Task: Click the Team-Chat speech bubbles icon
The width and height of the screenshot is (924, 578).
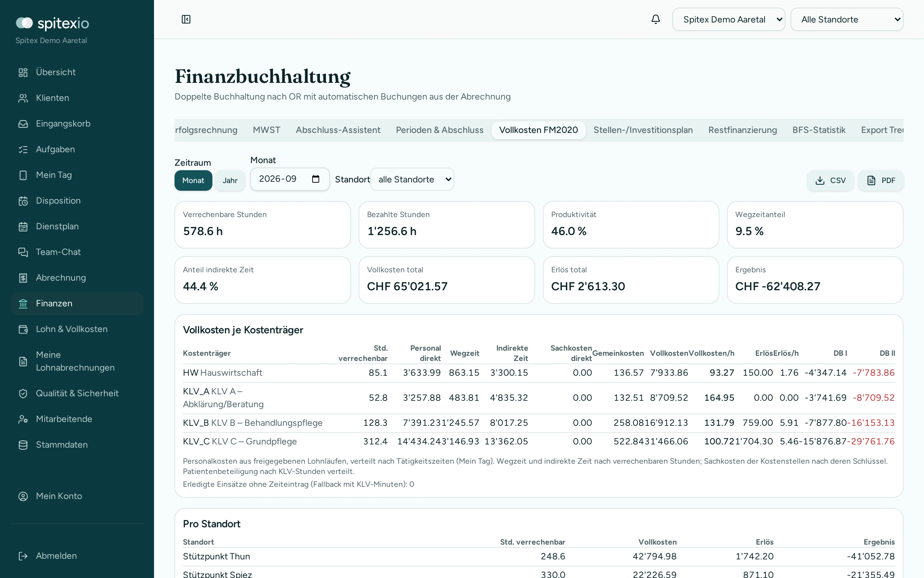Action: pyautogui.click(x=23, y=252)
